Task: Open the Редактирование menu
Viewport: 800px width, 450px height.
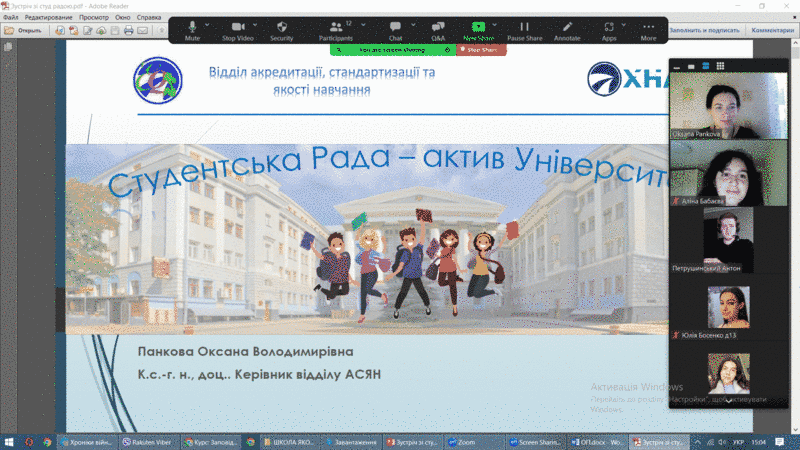Action: pos(48,17)
